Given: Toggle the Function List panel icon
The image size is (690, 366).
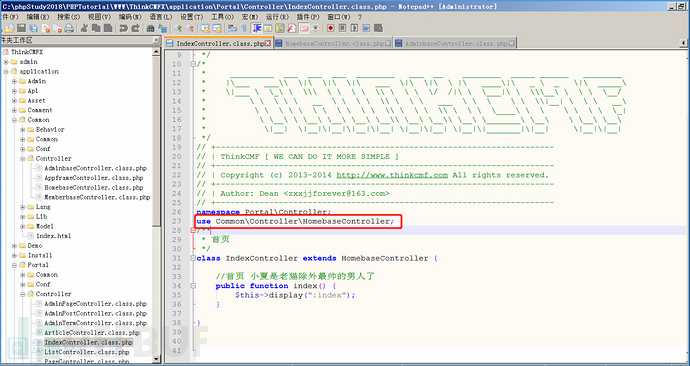Looking at the screenshot, I should pyautogui.click(x=291, y=28).
